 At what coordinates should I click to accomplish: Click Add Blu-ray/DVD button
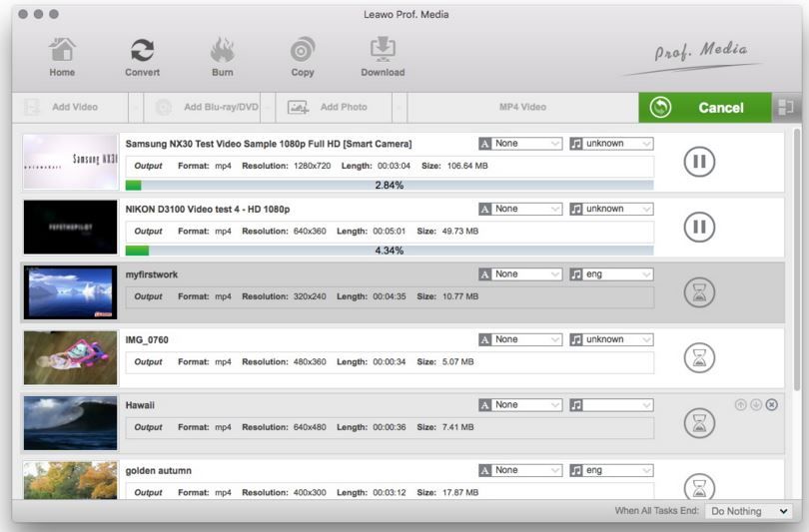[x=202, y=107]
